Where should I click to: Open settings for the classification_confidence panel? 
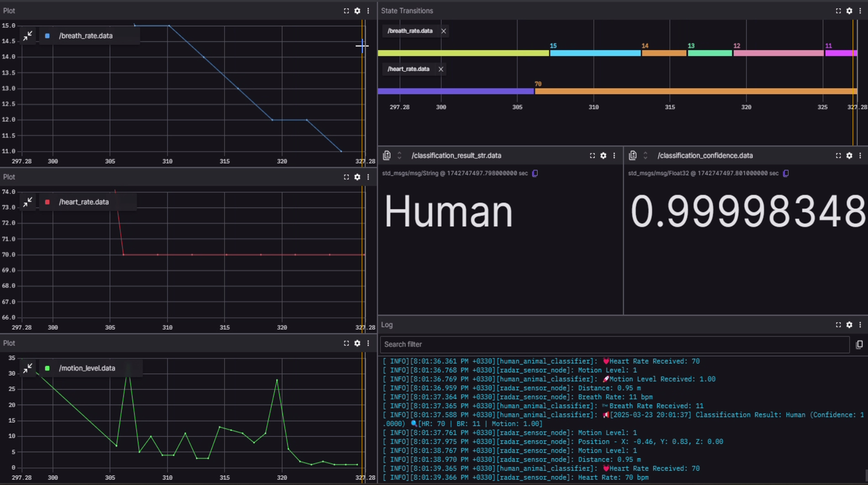pyautogui.click(x=849, y=156)
